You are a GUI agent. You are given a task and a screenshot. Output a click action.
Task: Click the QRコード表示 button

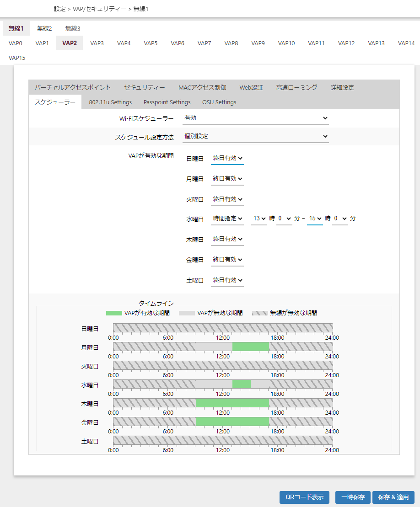[x=304, y=497]
